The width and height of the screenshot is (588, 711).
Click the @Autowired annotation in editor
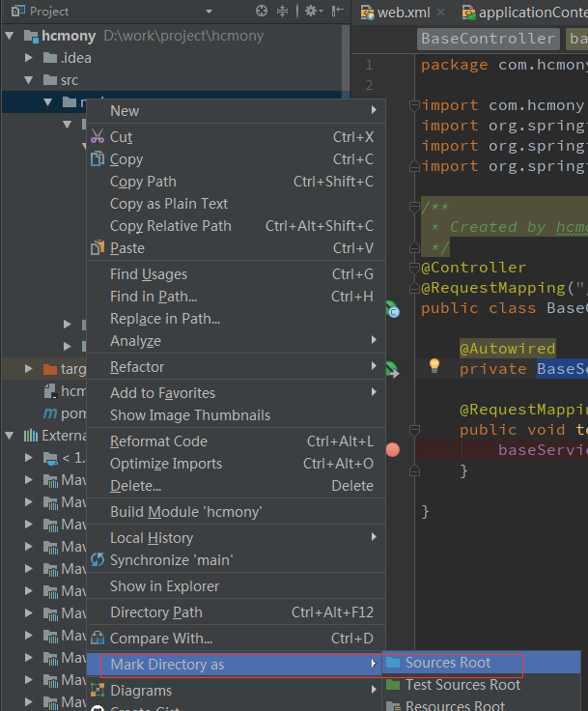[x=507, y=348]
